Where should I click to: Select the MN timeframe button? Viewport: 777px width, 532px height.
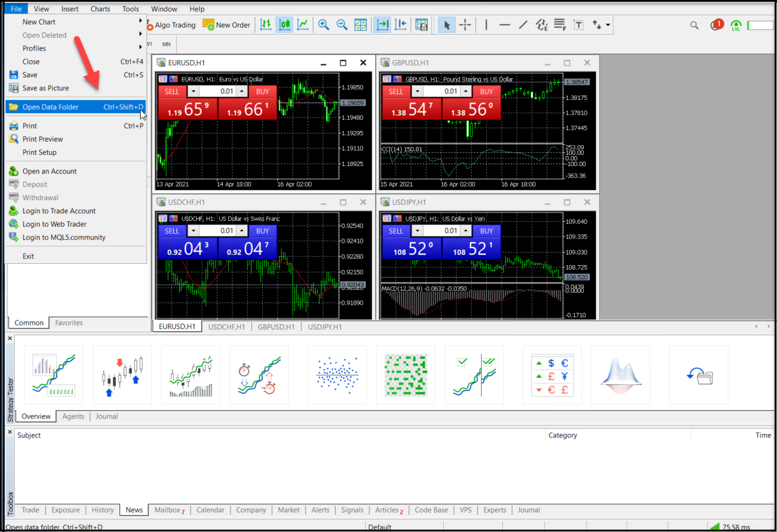[167, 44]
